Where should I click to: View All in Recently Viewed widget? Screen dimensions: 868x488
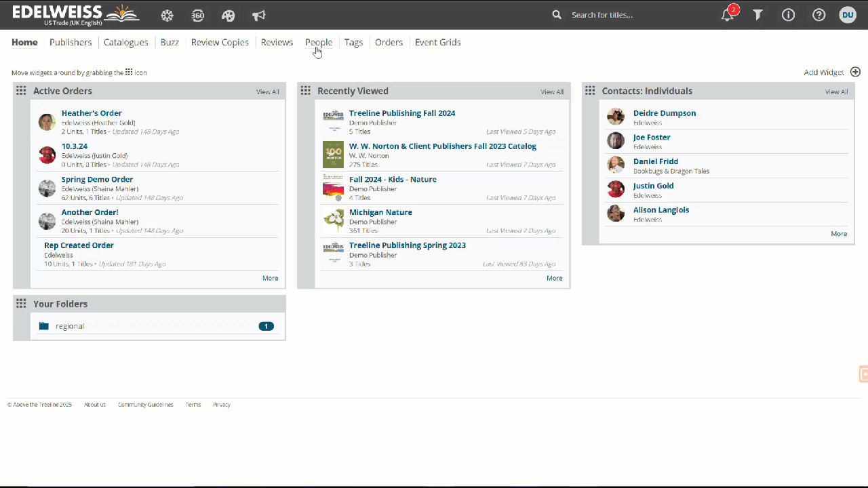coord(552,91)
